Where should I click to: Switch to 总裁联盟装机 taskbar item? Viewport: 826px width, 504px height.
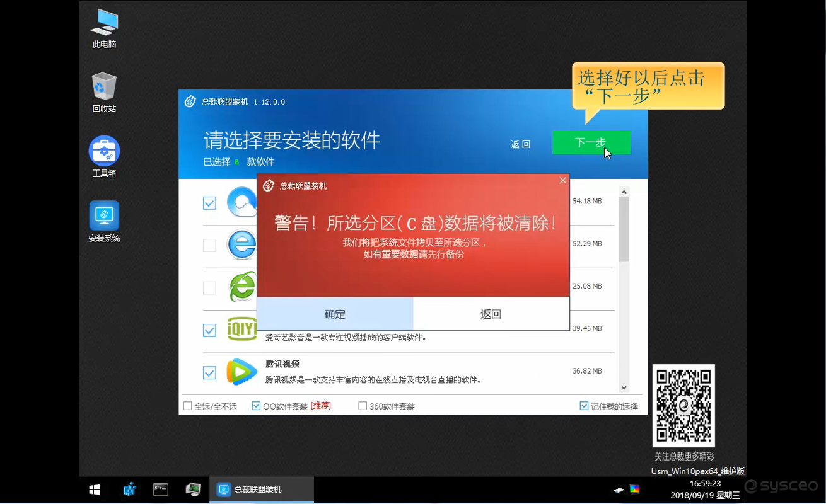262,490
